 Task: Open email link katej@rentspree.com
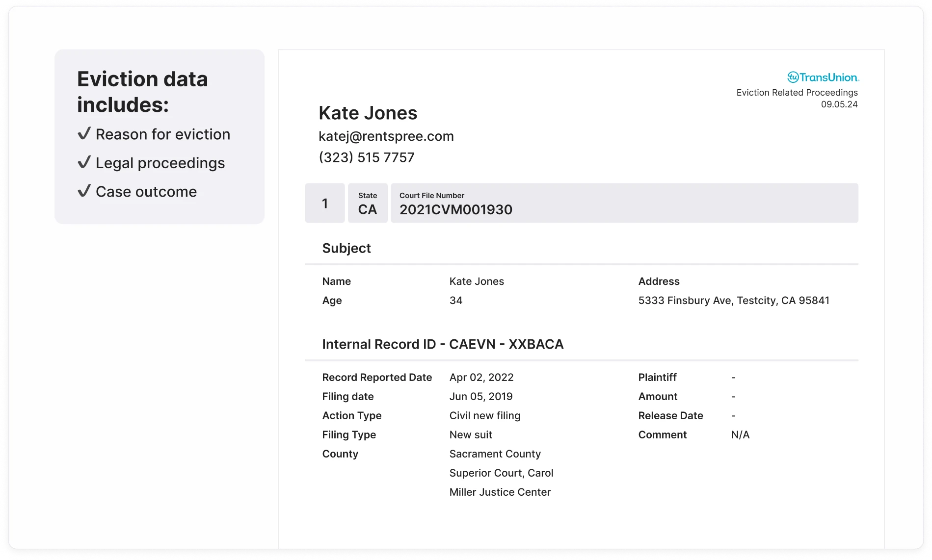(386, 136)
